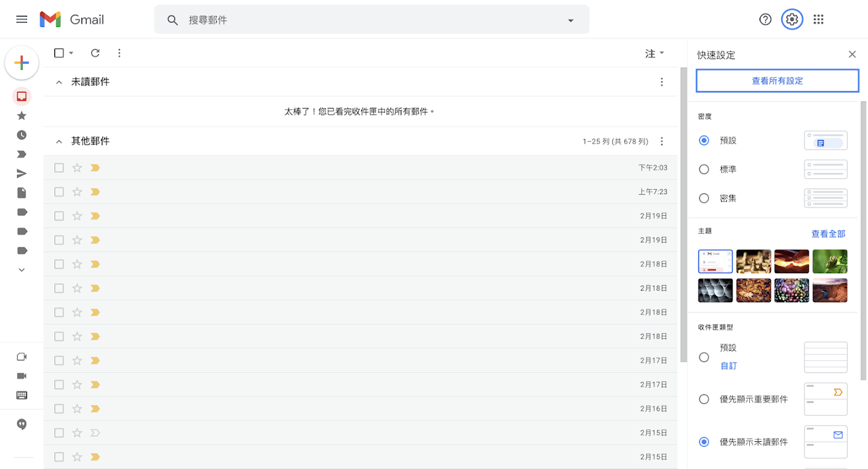Screen dimensions: 868x469
Task: Mark the second 2月15日 email as important
Action: pyautogui.click(x=95, y=457)
